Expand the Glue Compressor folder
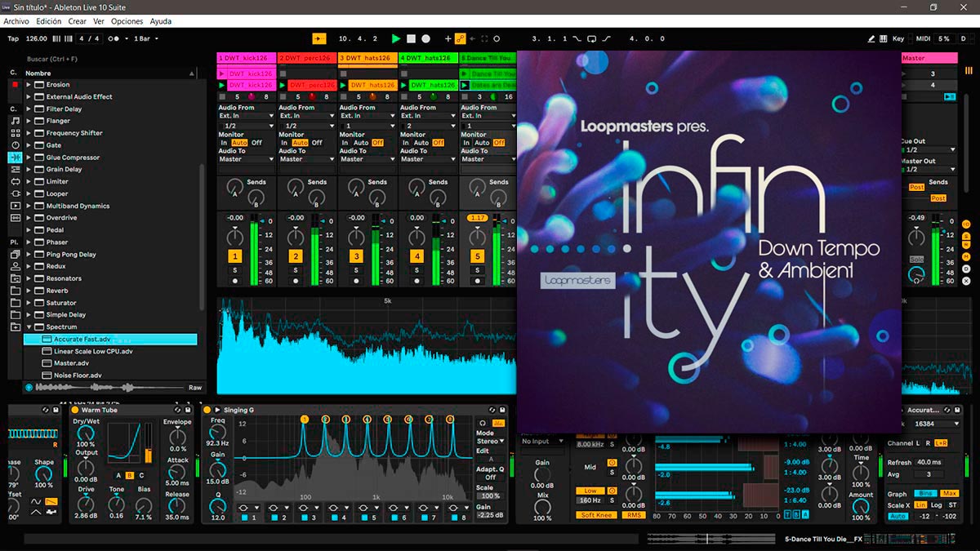 click(x=29, y=158)
